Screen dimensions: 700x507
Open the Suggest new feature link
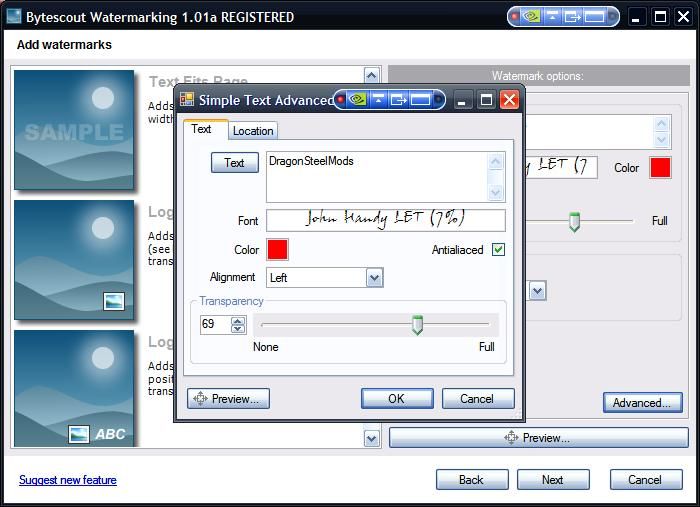68,480
